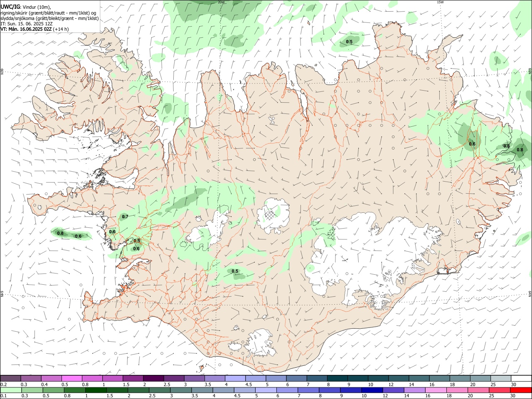The width and height of the screenshot is (532, 399).
Task: Click the 4 grey-blue swatch in the lower row
Action: click(223, 390)
